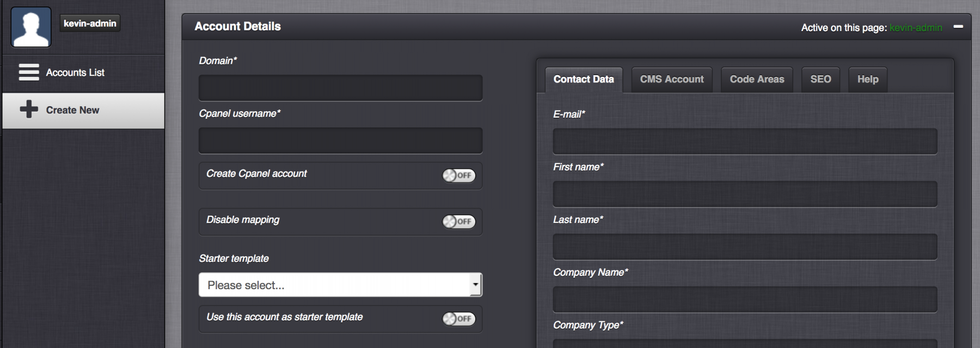Collapse the Account Details panel with minus icon
The height and width of the screenshot is (348, 980).
coord(958,27)
